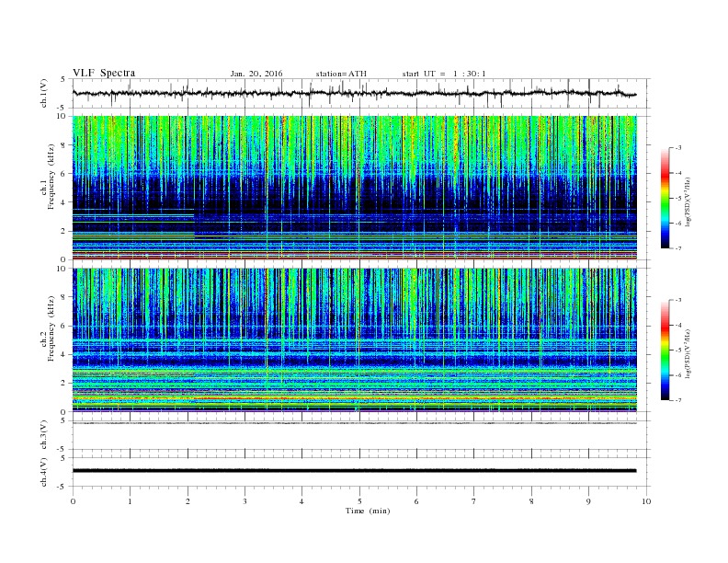Viewport: 728px width, 563px height.
Task: Click the log(PSD) label of ch.2 colorbar
Action: coord(688,354)
